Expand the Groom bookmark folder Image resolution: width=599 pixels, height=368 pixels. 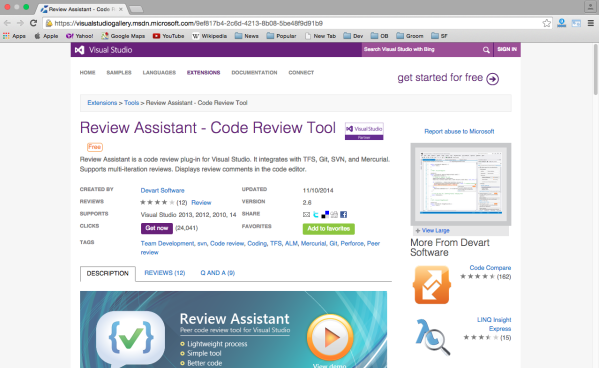[x=410, y=36]
